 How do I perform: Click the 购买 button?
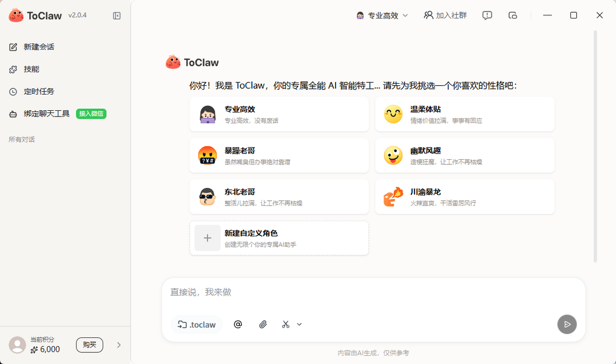point(89,345)
